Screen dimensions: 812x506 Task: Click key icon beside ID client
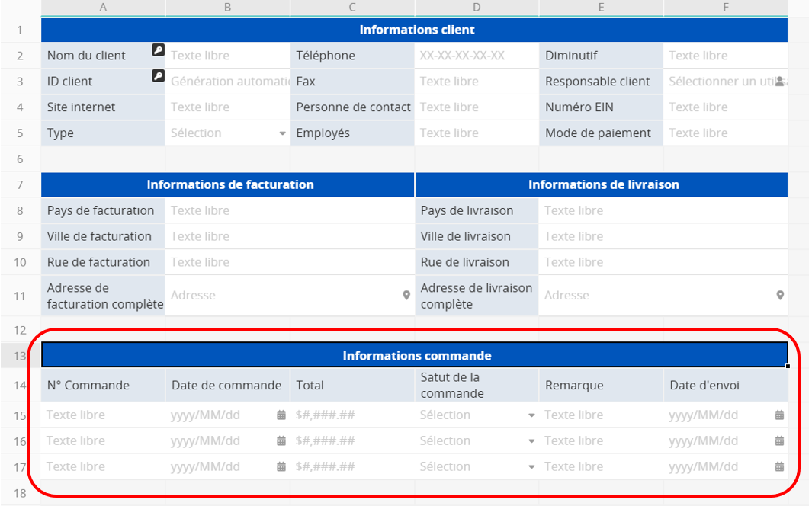(x=158, y=75)
